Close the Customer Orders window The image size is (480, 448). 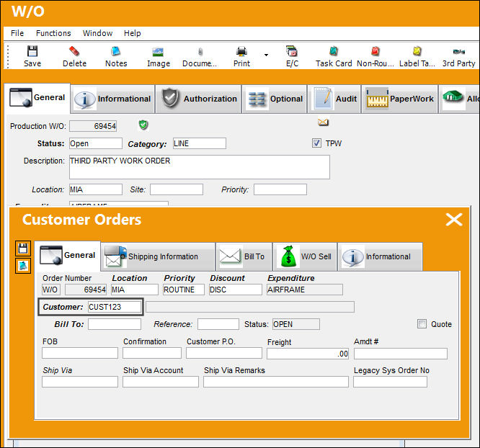pos(453,220)
